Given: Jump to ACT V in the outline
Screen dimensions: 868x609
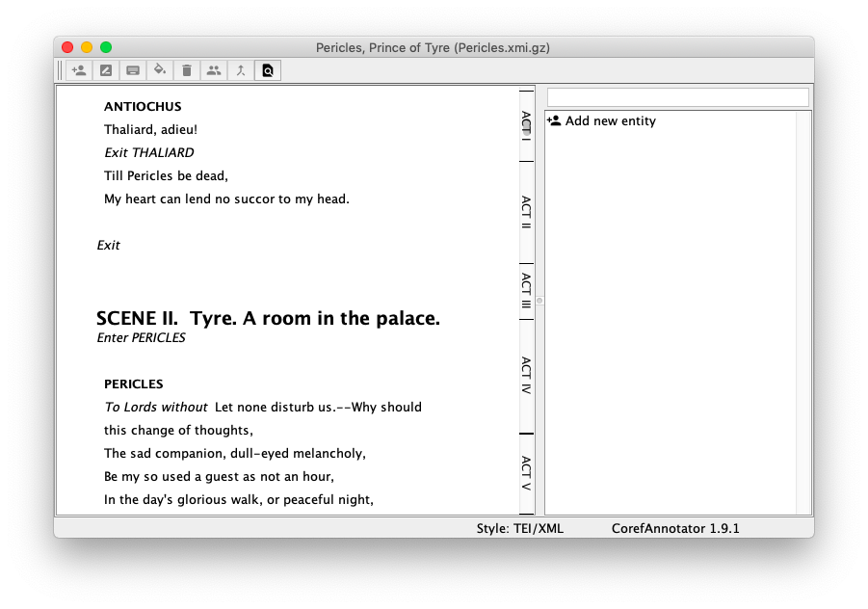Looking at the screenshot, I should 526,473.
